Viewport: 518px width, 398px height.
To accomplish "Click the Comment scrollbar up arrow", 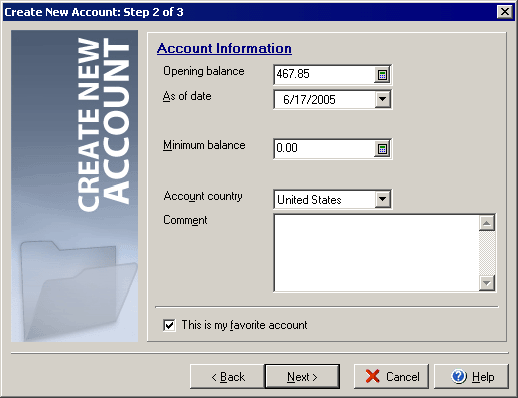I will point(487,223).
